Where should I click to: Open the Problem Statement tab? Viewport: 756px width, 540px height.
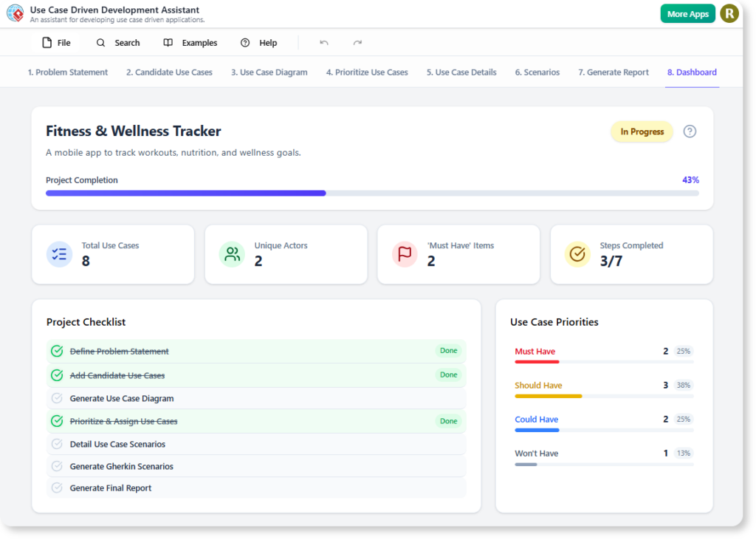click(x=67, y=72)
